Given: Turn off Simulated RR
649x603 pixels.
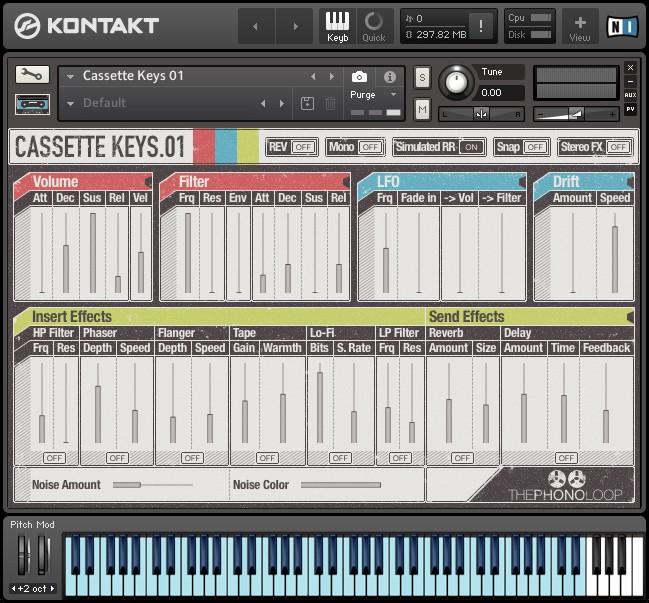Looking at the screenshot, I should pyautogui.click(x=471, y=147).
